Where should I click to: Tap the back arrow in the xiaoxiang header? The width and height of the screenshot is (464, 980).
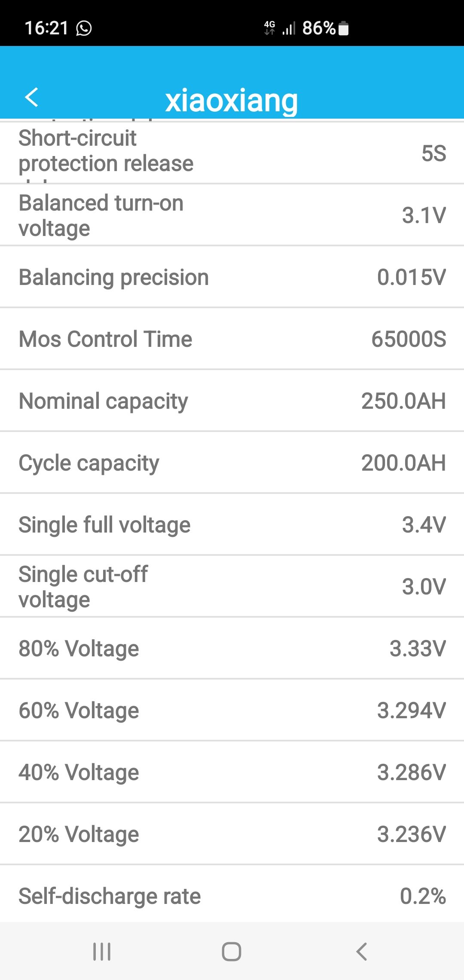tap(32, 97)
